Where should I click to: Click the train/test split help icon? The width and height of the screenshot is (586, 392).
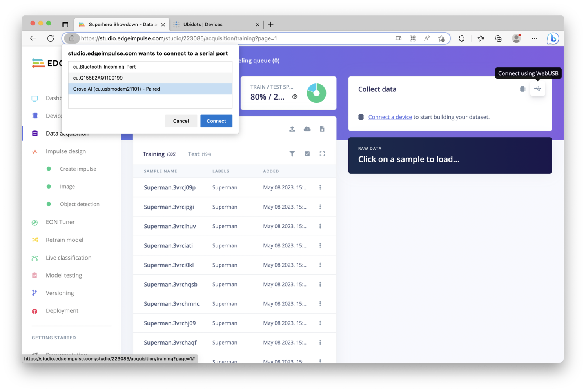[295, 97]
